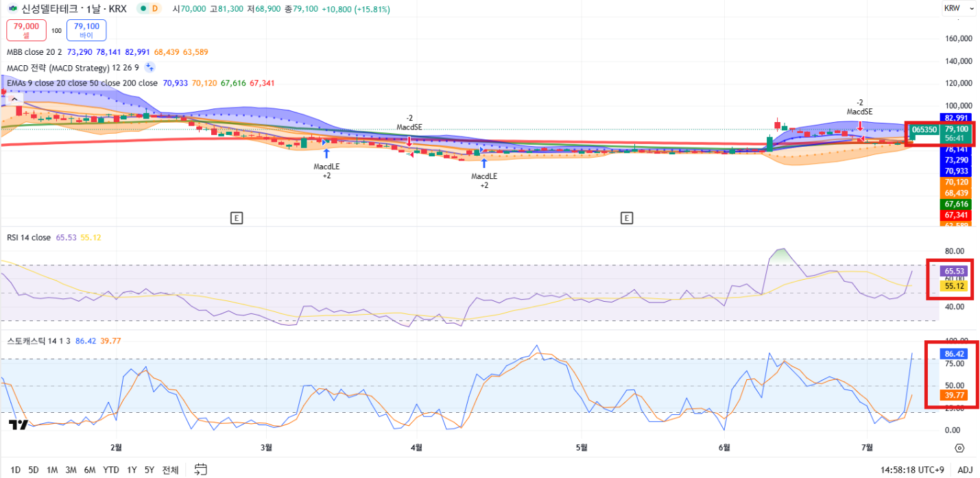The width and height of the screenshot is (980, 478).
Task: Click the MacdSE -2 arrow near July
Action: (860, 125)
